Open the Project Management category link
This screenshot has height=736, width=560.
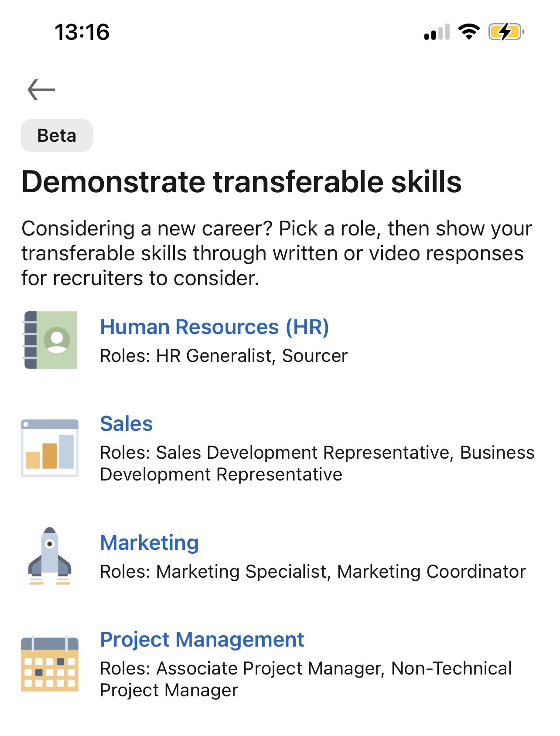[202, 640]
